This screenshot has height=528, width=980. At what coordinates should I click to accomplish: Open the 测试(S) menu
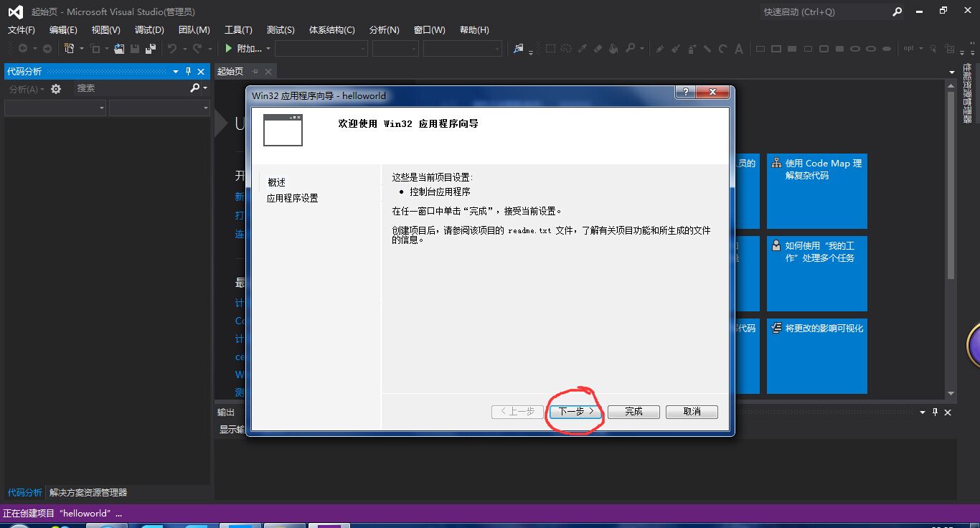281,29
